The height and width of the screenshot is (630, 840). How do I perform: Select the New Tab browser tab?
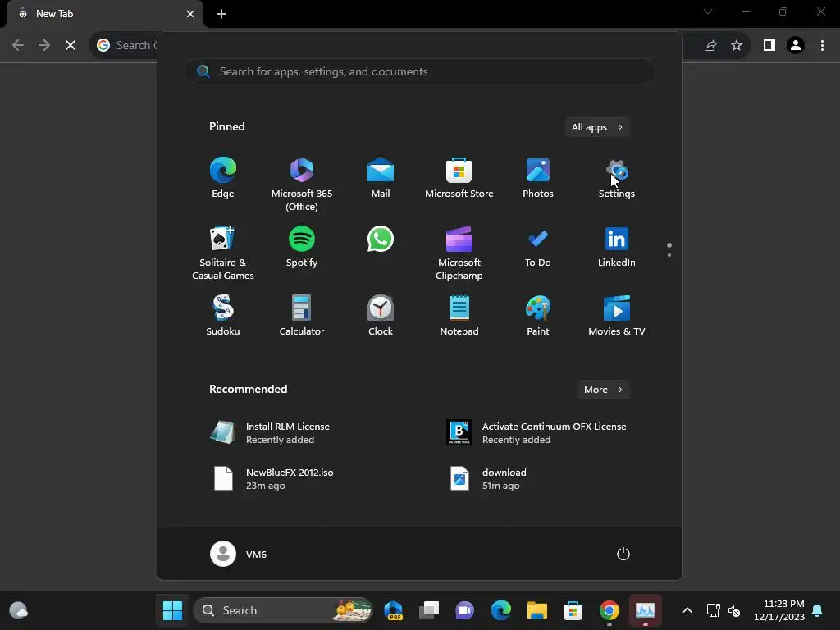105,14
